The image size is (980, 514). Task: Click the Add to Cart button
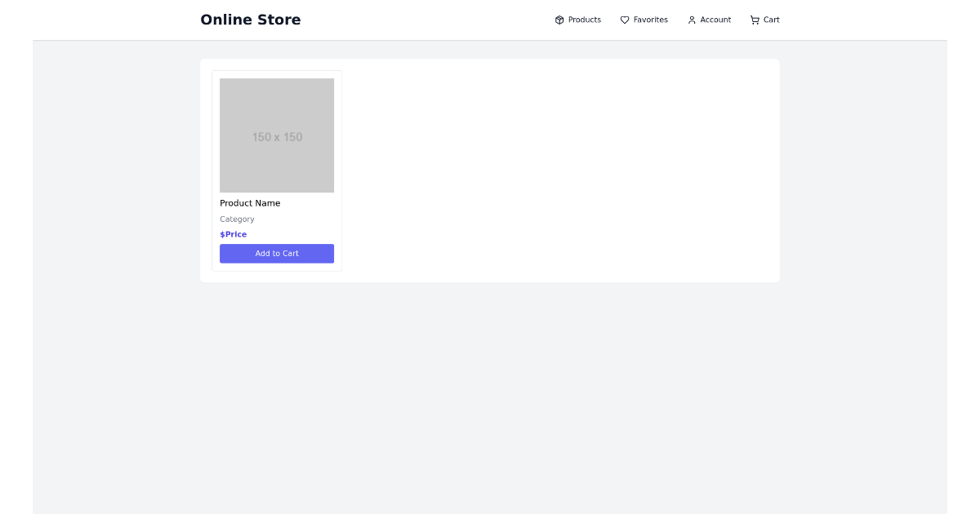pyautogui.click(x=277, y=254)
